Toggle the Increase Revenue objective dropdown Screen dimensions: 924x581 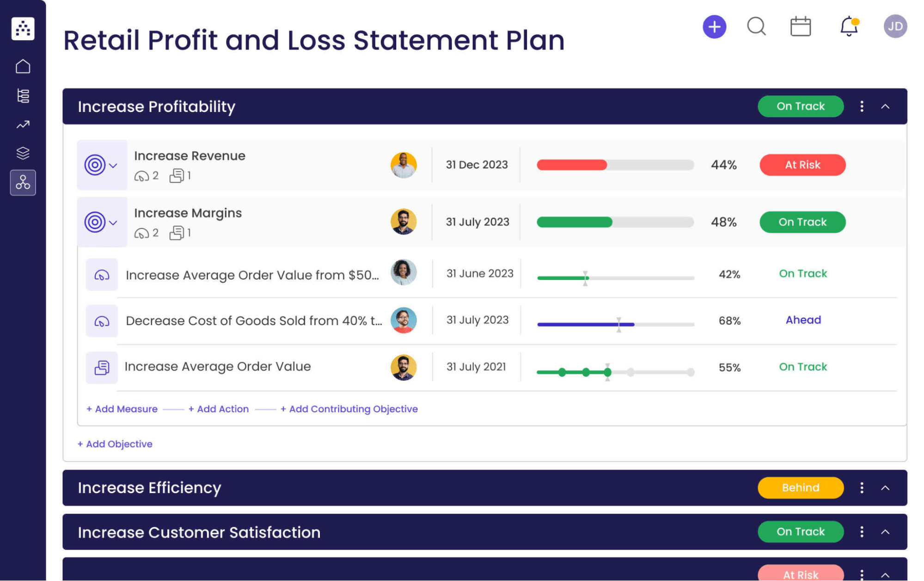tap(114, 164)
